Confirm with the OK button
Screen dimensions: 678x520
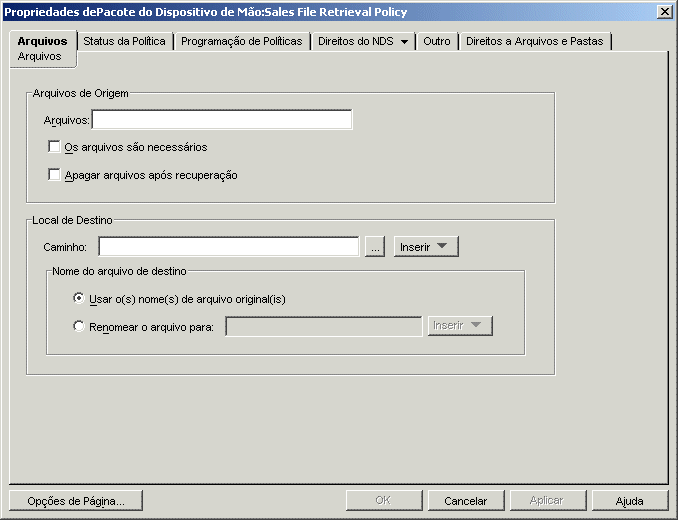pos(384,501)
